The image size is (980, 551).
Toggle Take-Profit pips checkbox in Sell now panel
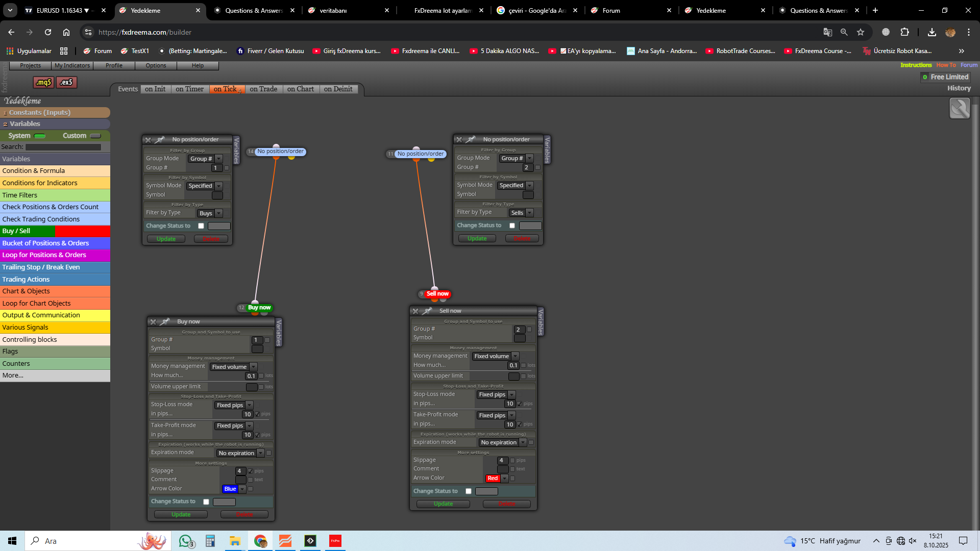tap(520, 424)
